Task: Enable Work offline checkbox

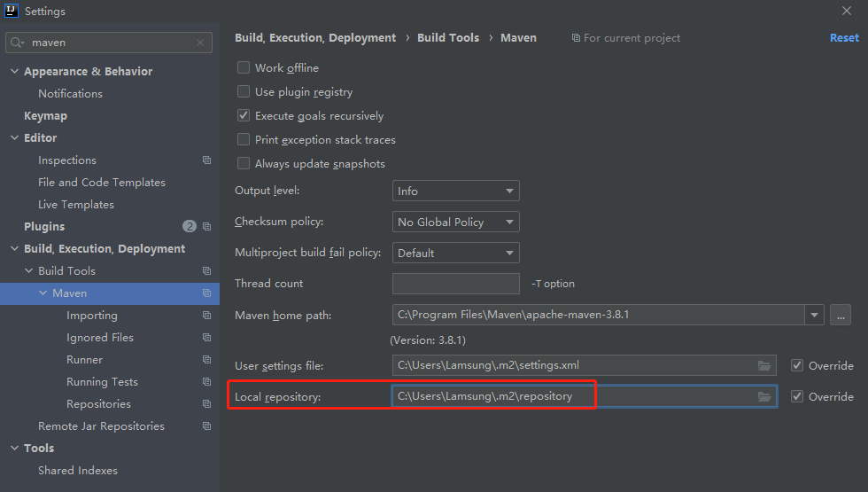Action: pos(243,67)
